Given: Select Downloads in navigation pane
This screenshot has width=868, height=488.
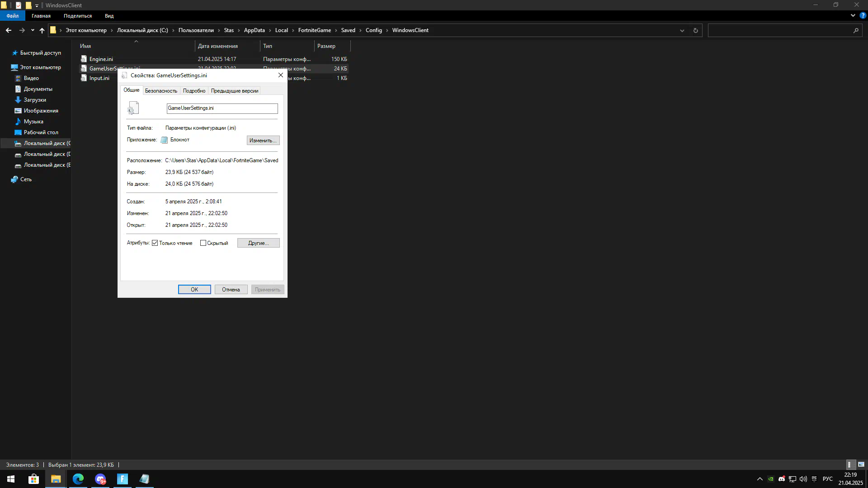Looking at the screenshot, I should [x=35, y=100].
